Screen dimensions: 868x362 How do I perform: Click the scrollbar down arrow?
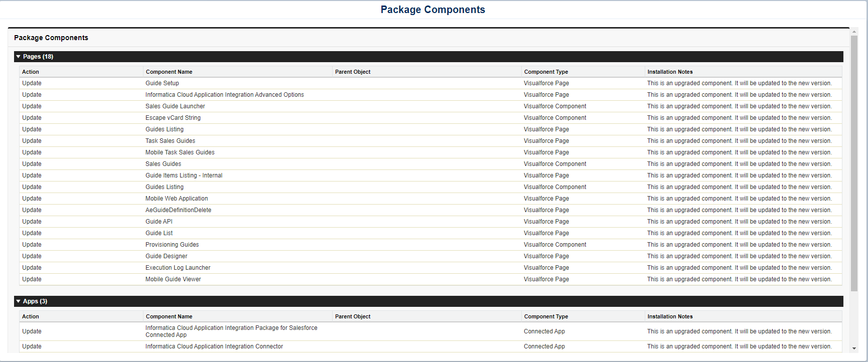[854, 348]
